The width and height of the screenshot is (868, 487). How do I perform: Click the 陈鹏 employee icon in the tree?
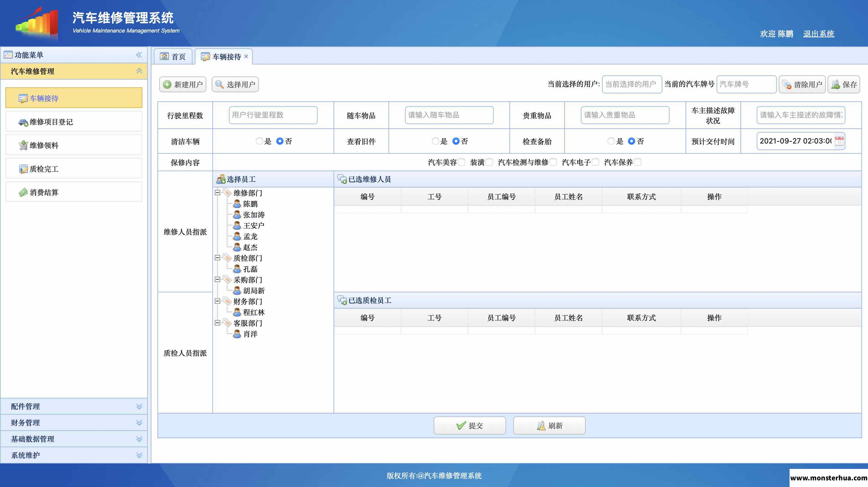(237, 204)
